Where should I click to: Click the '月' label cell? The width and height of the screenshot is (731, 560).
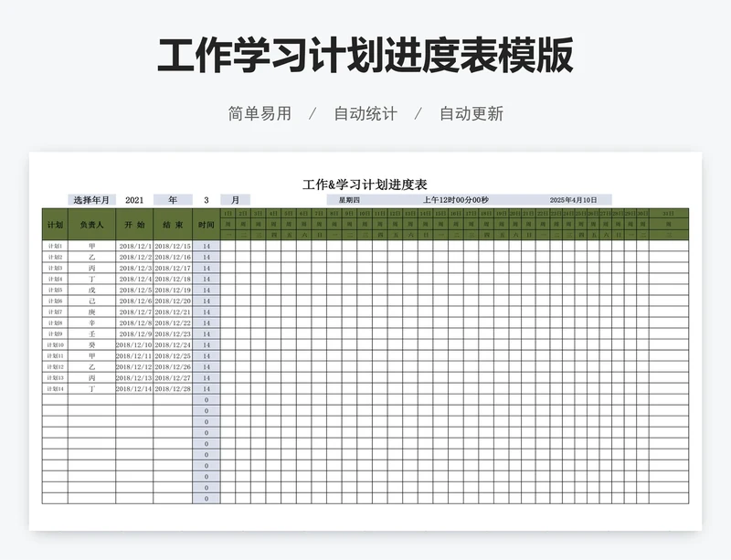tap(236, 200)
